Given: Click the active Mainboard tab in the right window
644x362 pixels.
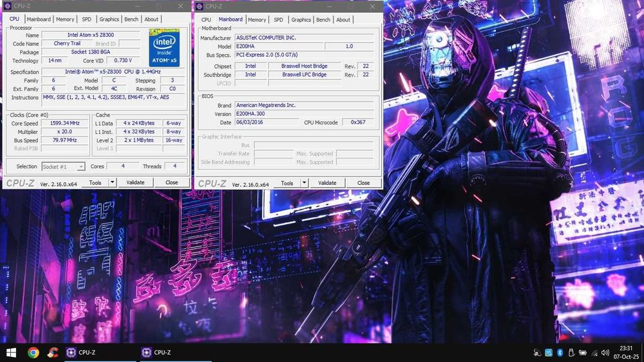Looking at the screenshot, I should (231, 19).
